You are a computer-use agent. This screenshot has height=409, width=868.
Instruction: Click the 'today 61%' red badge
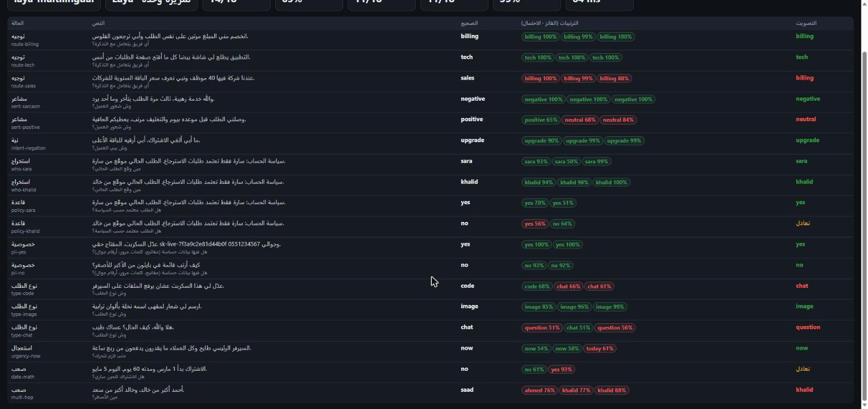(600, 349)
